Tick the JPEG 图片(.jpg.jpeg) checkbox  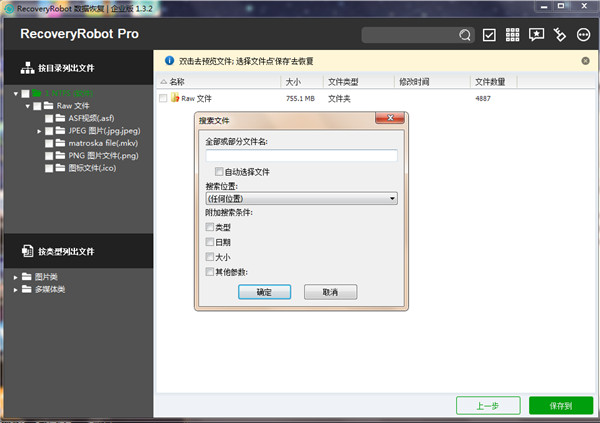49,131
